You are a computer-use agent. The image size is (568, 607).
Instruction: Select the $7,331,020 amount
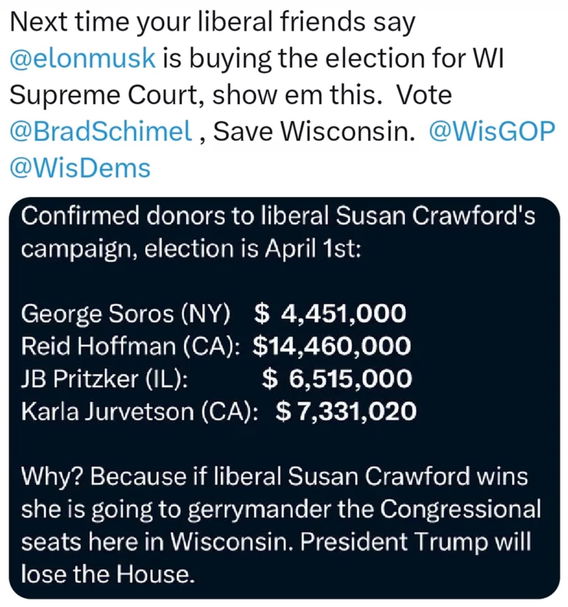coord(346,411)
